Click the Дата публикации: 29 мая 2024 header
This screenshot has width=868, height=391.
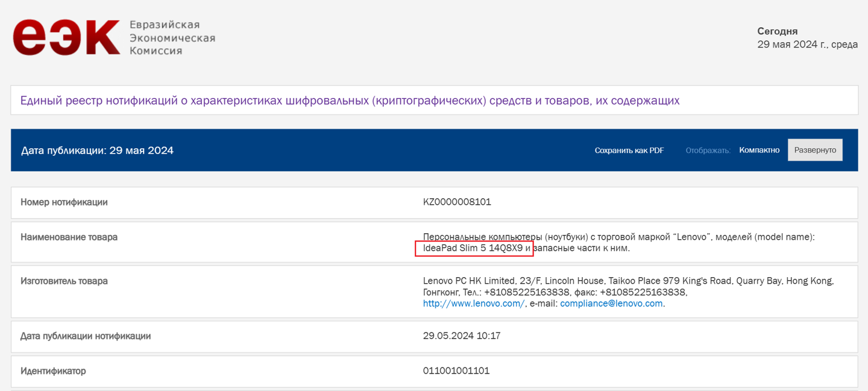97,151
